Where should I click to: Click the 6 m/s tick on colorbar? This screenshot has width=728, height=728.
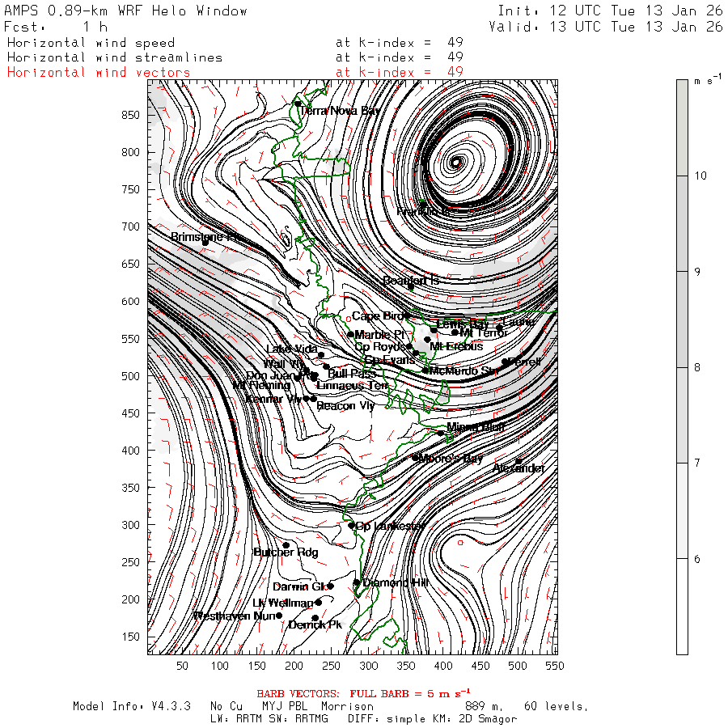point(697,559)
